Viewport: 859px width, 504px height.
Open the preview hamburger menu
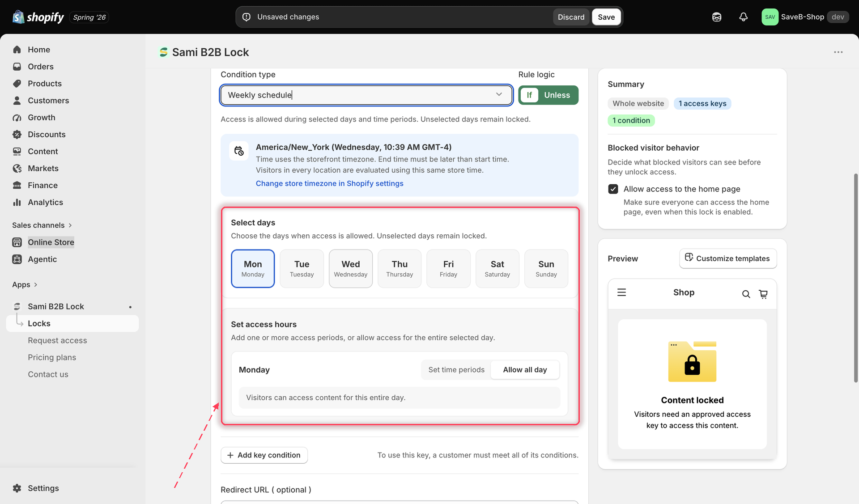click(621, 292)
